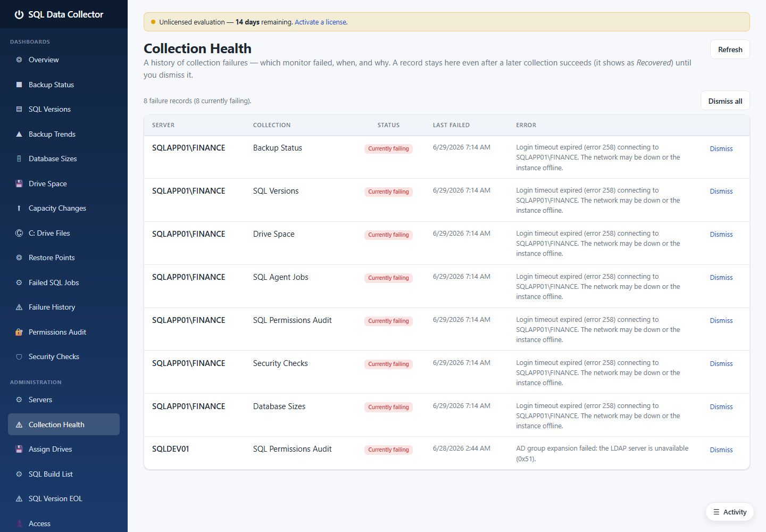Click the SQL Data Collector power icon
The width and height of the screenshot is (766, 532).
tap(19, 14)
